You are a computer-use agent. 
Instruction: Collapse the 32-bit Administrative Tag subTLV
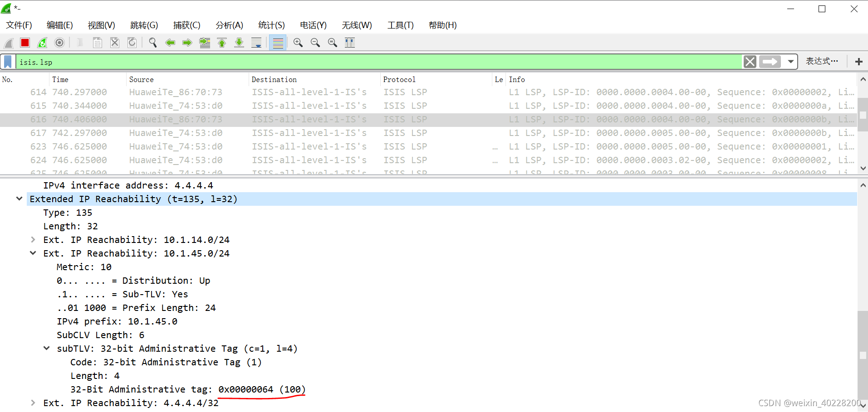pos(46,348)
